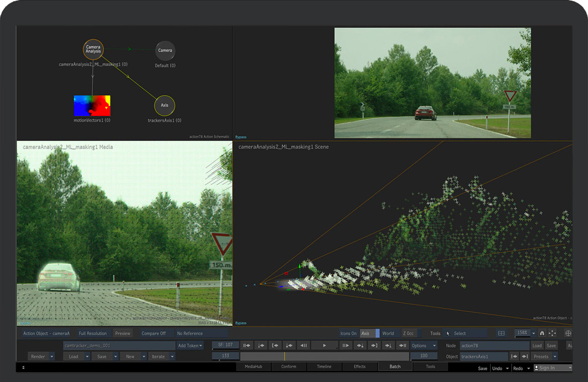
Task: Click the pan viewport arrows icon
Action: [552, 333]
